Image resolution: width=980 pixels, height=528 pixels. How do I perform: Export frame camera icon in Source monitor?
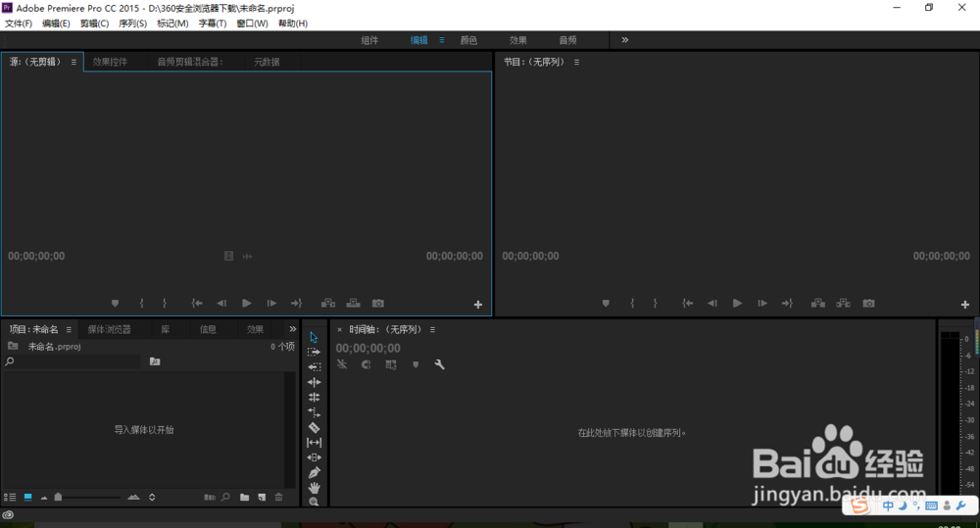click(378, 303)
